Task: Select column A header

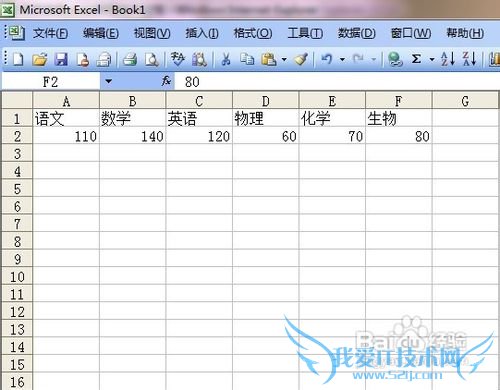Action: 66,101
